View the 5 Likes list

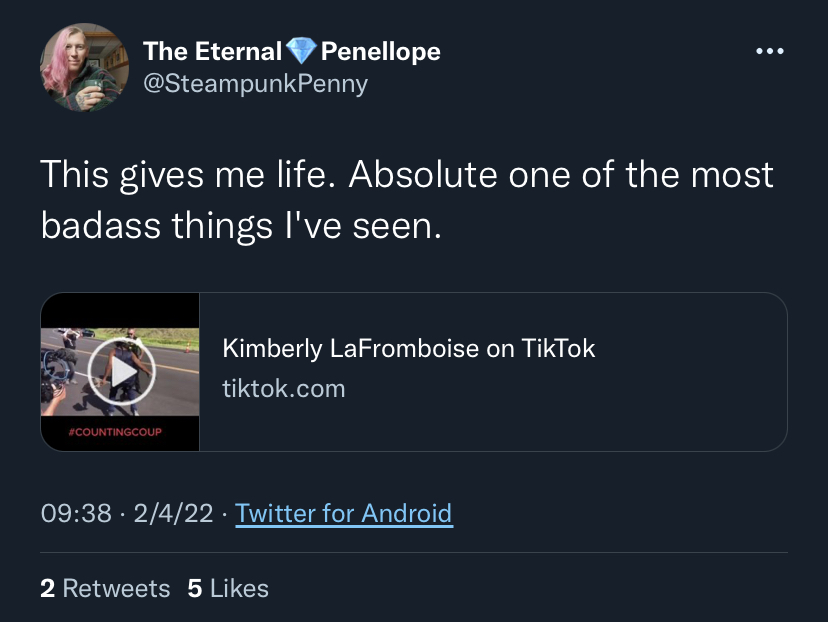(x=228, y=588)
